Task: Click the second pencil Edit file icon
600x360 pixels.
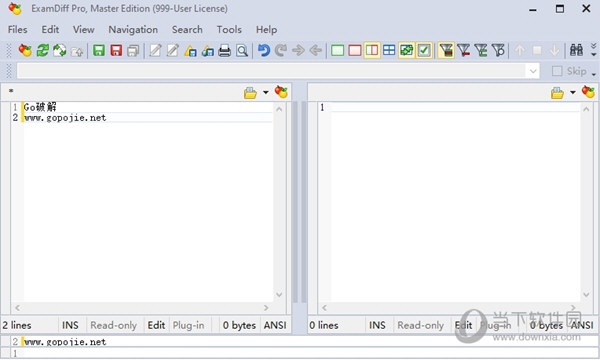Action: (172, 50)
